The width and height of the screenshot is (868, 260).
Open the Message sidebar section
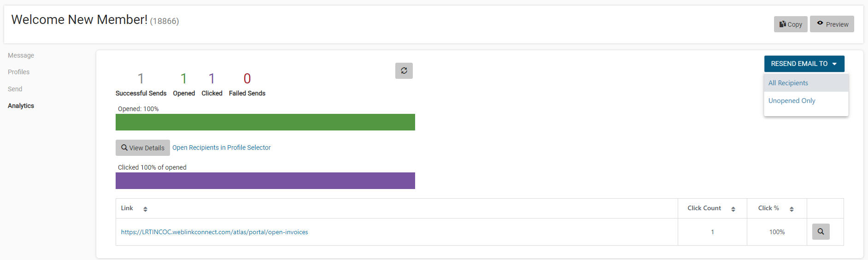click(x=21, y=55)
